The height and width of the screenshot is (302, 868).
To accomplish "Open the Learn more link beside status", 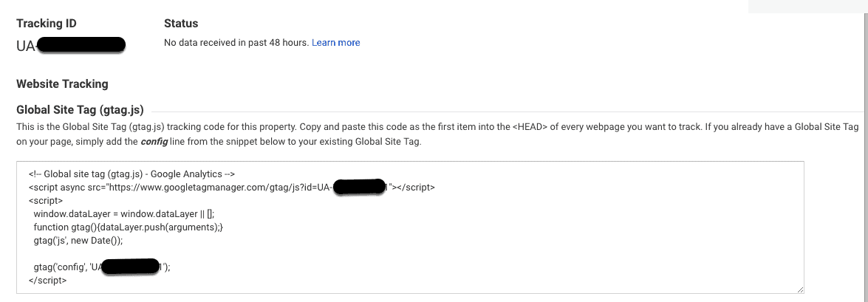I will click(x=335, y=43).
